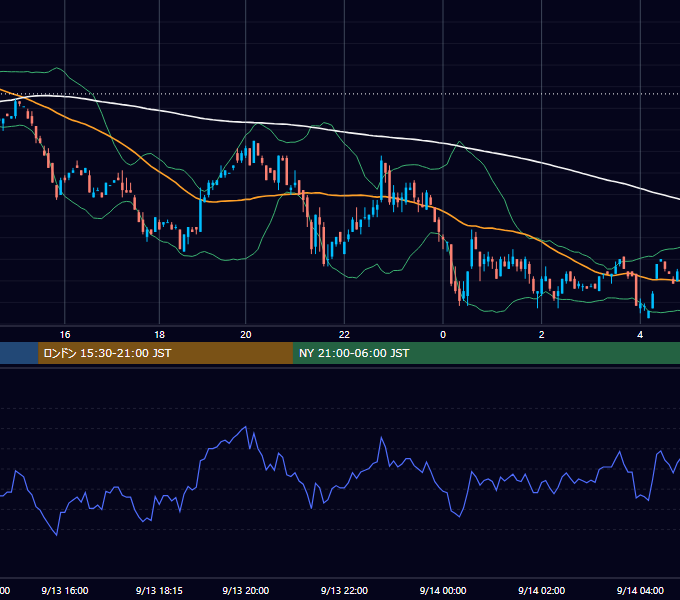This screenshot has width=680, height=600.
Task: Click the 20 hour label on price chart axis
Action: pos(246,335)
